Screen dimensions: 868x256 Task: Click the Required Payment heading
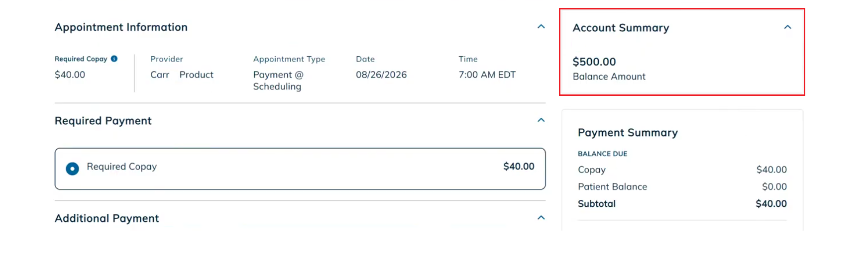(103, 121)
